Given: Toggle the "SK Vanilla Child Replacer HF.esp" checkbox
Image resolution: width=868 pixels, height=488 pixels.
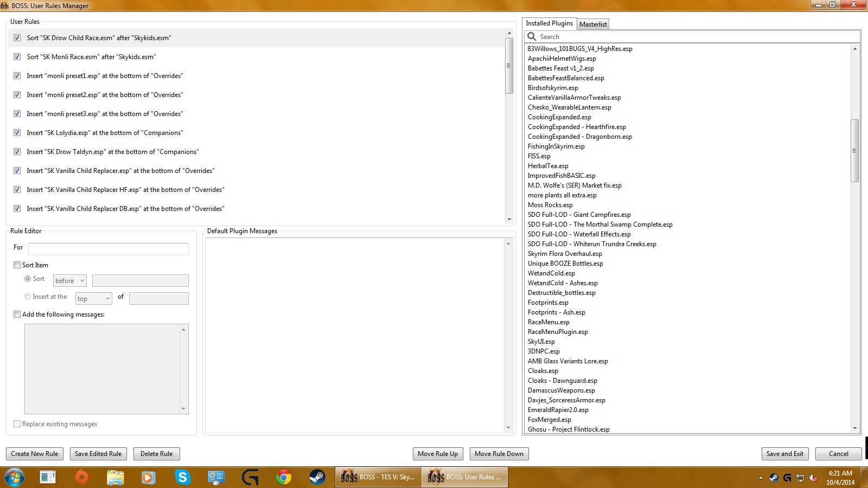Looking at the screenshot, I should pyautogui.click(x=17, y=190).
